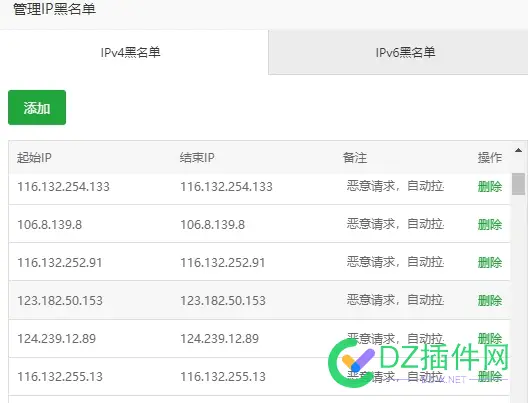Click end IP 116.132.255.13
528x403 pixels.
(223, 377)
